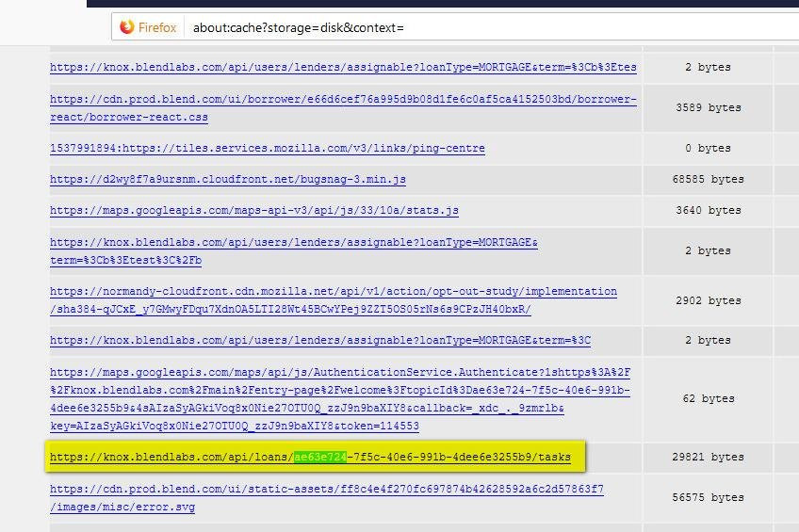This screenshot has height=532, width=799.
Task: Click the Firefox icon in address bar
Action: (127, 27)
